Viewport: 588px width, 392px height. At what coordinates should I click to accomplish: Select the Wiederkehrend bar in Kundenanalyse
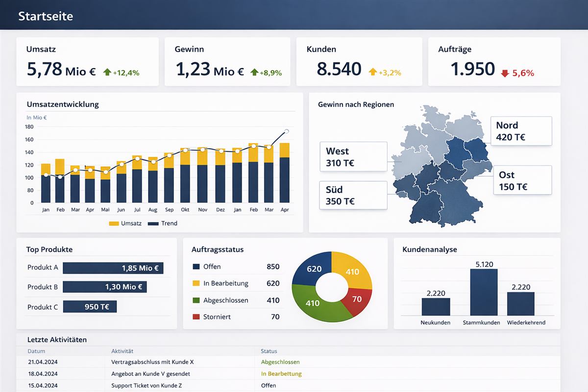(521, 304)
